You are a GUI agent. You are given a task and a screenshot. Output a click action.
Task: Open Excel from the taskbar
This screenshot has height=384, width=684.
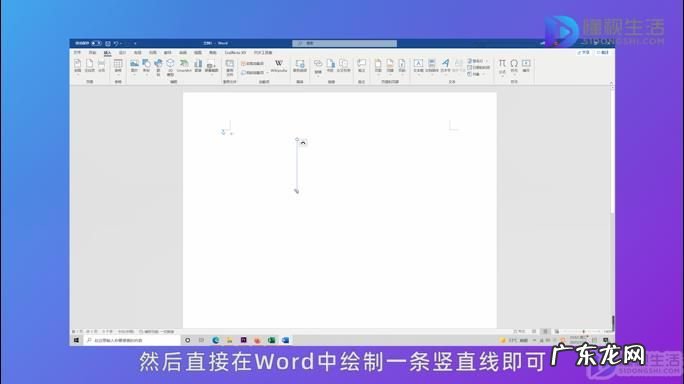tap(271, 340)
